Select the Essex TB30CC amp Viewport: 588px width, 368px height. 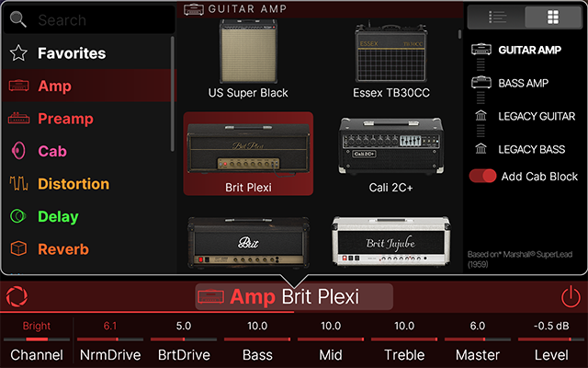[391, 59]
